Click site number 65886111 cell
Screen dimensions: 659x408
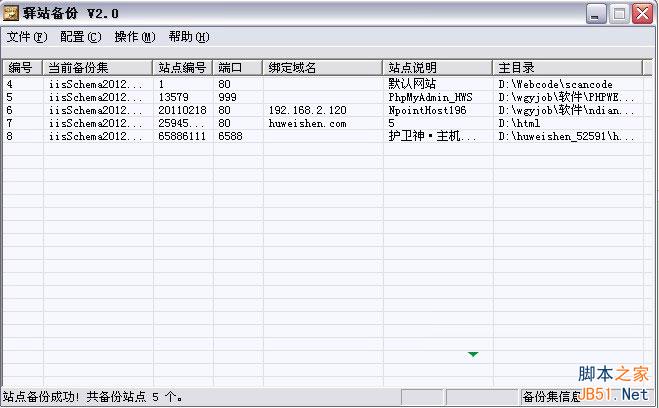[x=182, y=137]
